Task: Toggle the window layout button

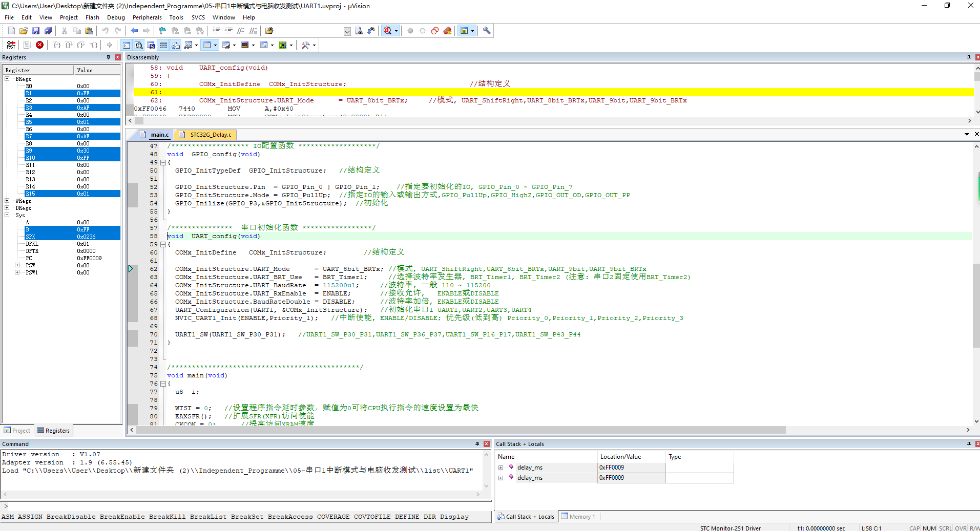Action: [464, 31]
